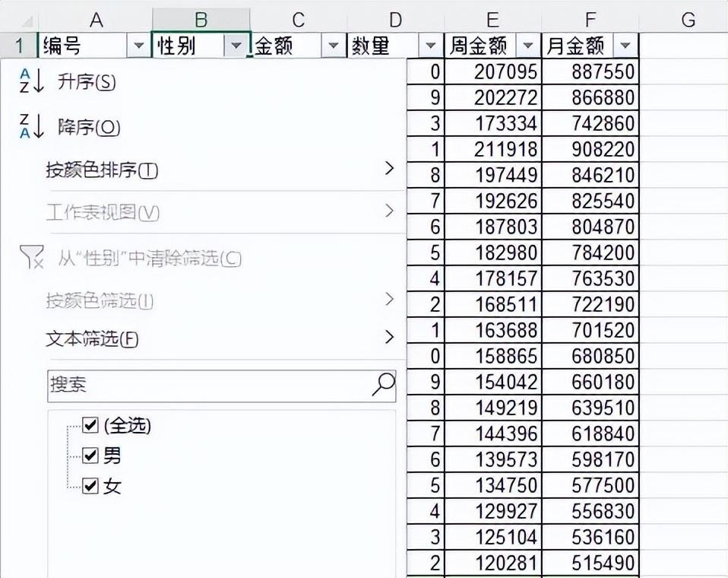Open the 金额 column filter dropdown
Screen dimensions: 728x578
click(x=334, y=46)
